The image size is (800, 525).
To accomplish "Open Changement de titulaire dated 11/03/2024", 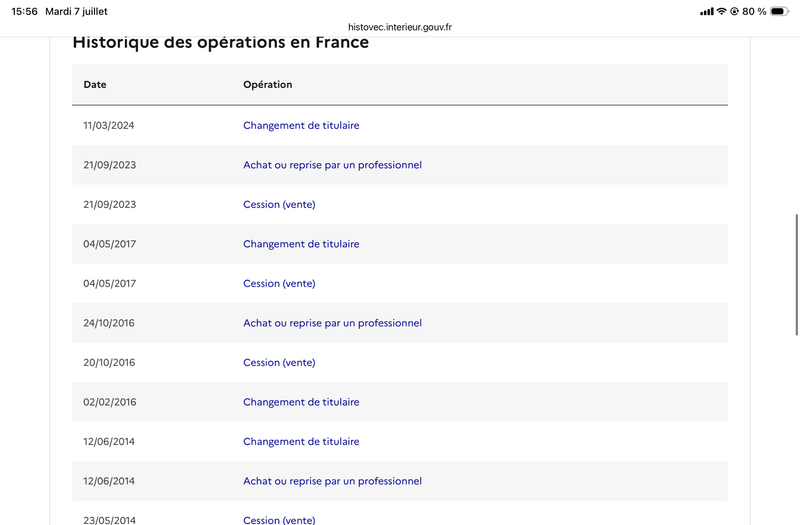I will (301, 126).
